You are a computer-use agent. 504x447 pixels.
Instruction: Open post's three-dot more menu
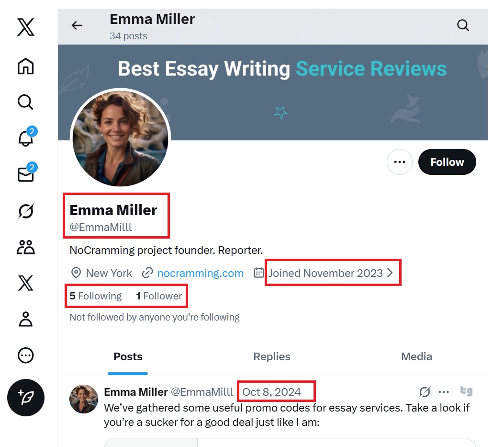(444, 392)
